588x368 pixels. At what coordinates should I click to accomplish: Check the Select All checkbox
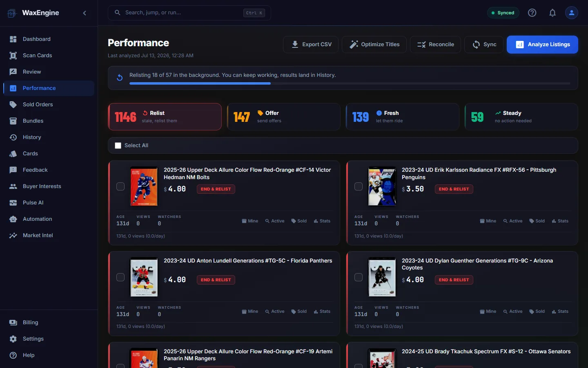(x=118, y=146)
